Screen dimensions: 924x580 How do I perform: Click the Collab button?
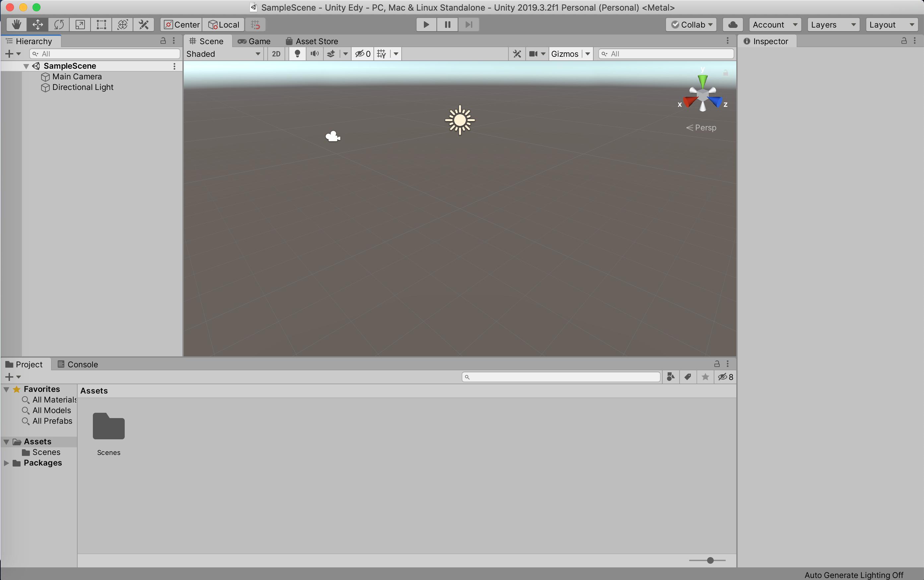pyautogui.click(x=691, y=25)
